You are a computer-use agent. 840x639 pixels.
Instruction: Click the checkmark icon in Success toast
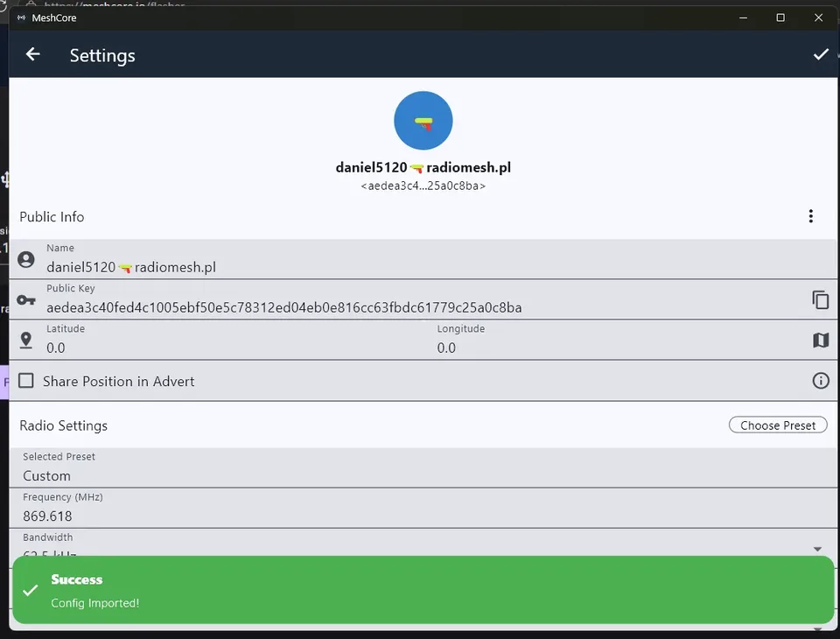(31, 590)
